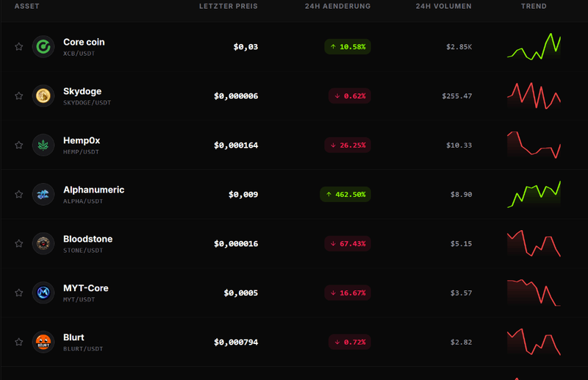Click the MYT-Core blue M icon

tap(43, 293)
